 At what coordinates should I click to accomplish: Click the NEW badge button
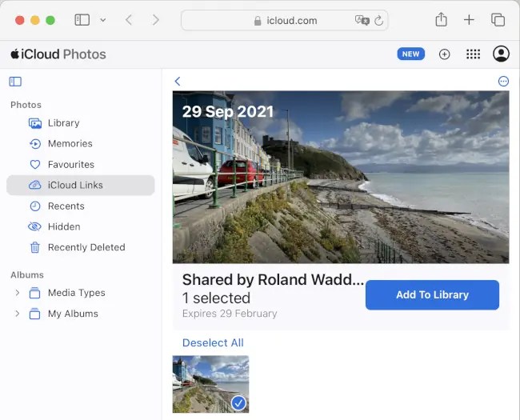pyautogui.click(x=411, y=54)
